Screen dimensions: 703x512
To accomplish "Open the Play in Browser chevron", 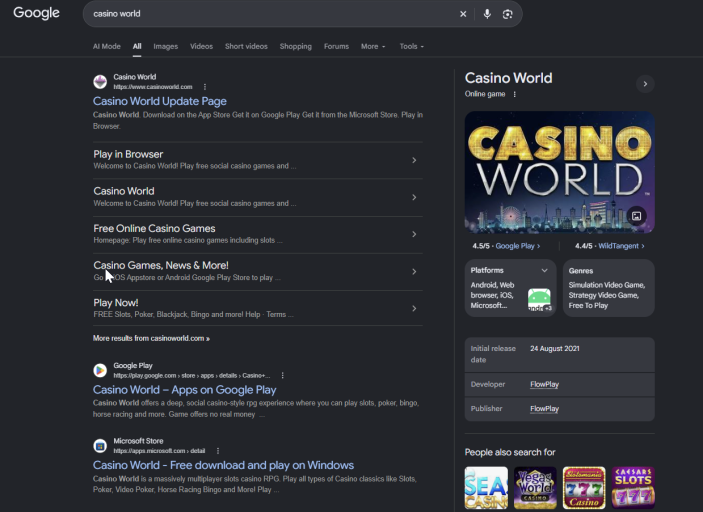I will (414, 160).
